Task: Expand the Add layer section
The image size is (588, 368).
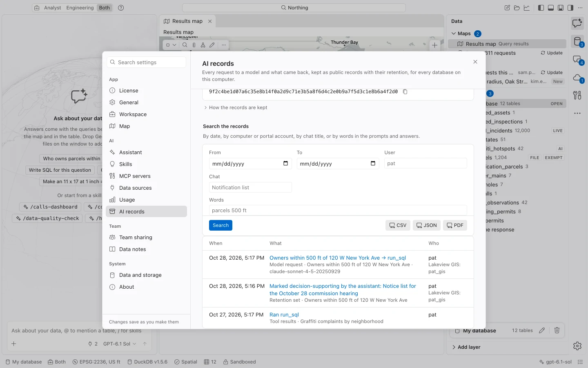Action: point(466,347)
